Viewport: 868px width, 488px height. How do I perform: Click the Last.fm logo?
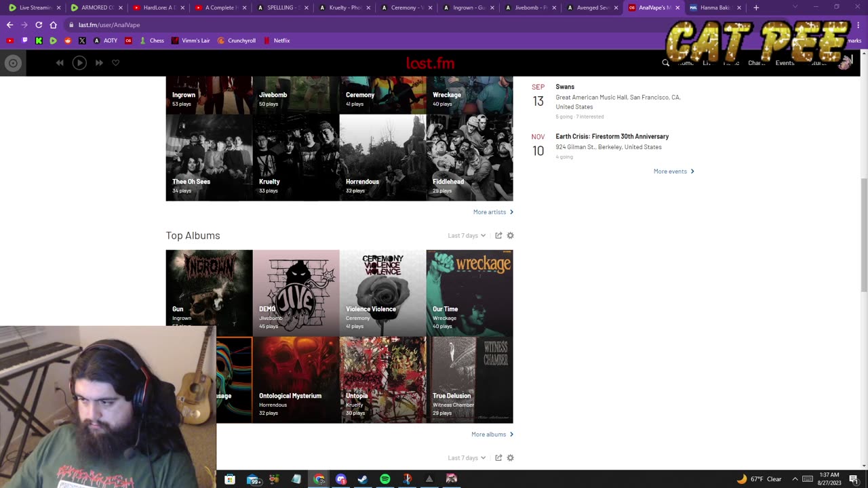(430, 63)
